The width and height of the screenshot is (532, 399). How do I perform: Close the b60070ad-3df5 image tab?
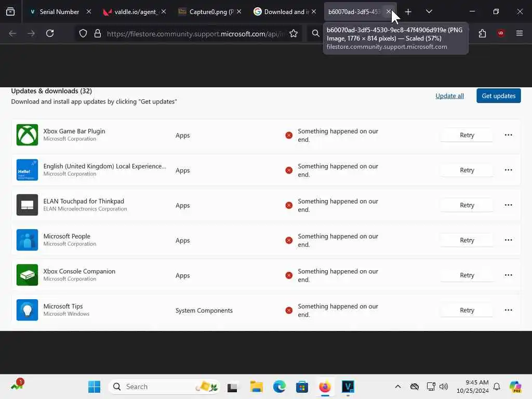click(x=389, y=11)
